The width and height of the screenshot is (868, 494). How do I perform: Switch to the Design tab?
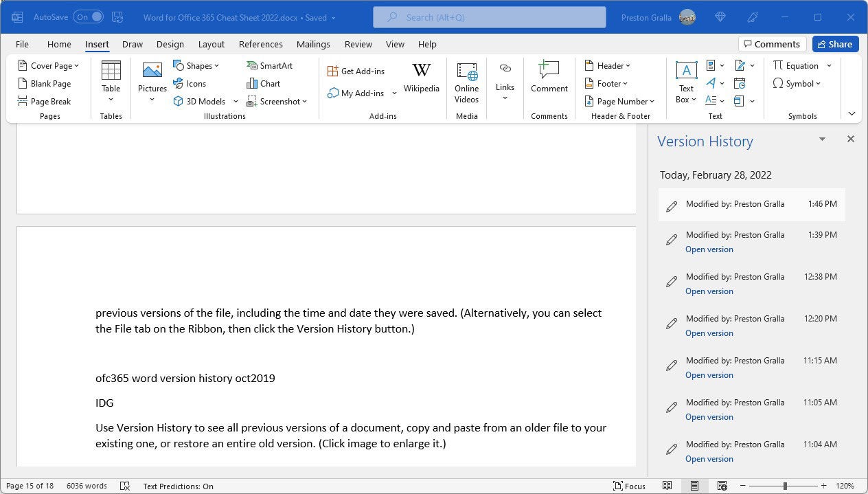pos(170,44)
